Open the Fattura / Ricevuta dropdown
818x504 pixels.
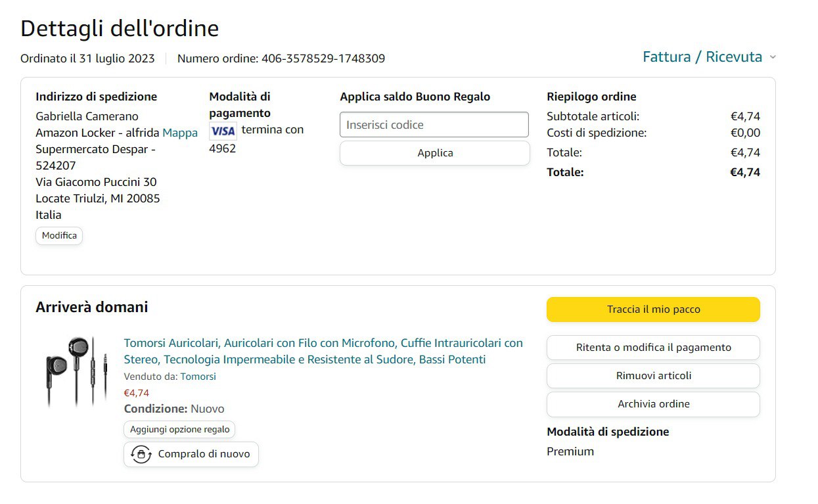702,57
